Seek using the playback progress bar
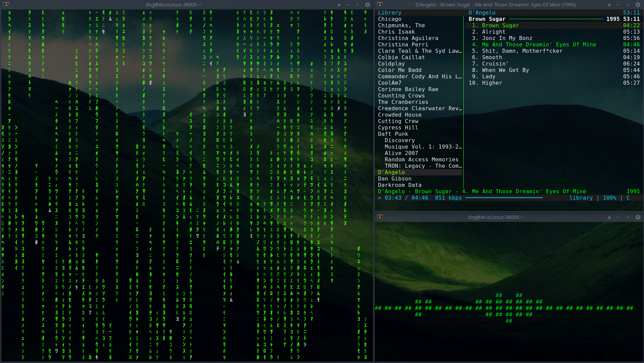This screenshot has height=363, width=644. tap(504, 198)
